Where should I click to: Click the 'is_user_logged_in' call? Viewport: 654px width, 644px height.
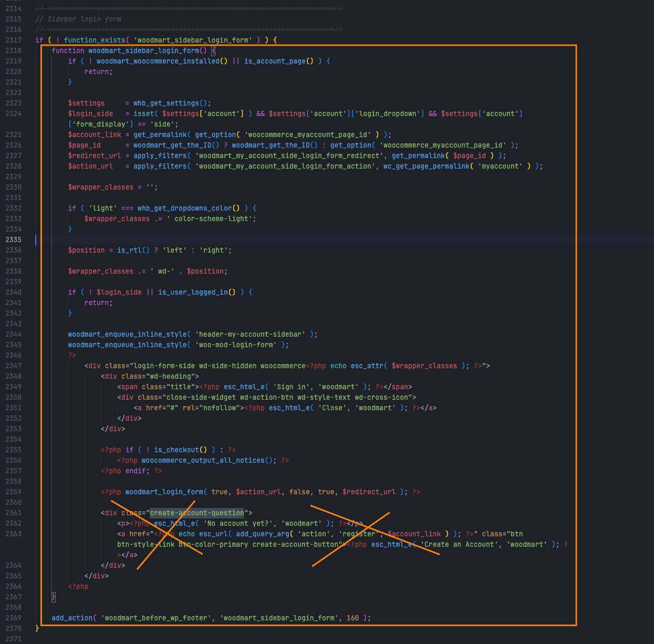click(193, 292)
